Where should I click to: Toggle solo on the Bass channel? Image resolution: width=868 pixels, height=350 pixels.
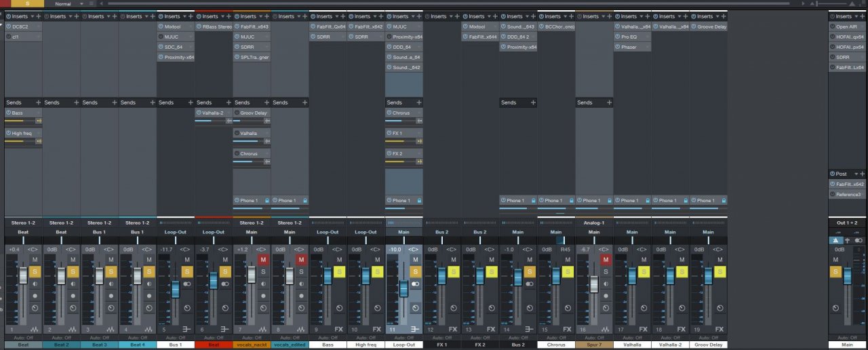[x=339, y=271]
